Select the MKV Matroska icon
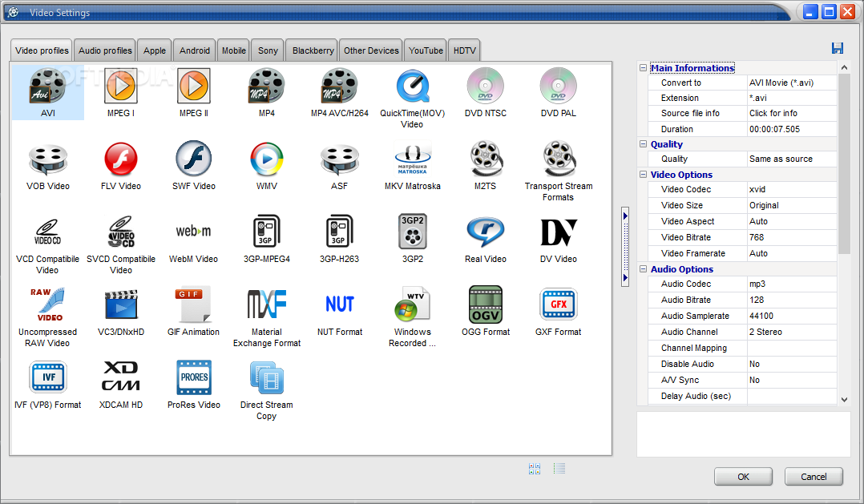 [x=412, y=159]
